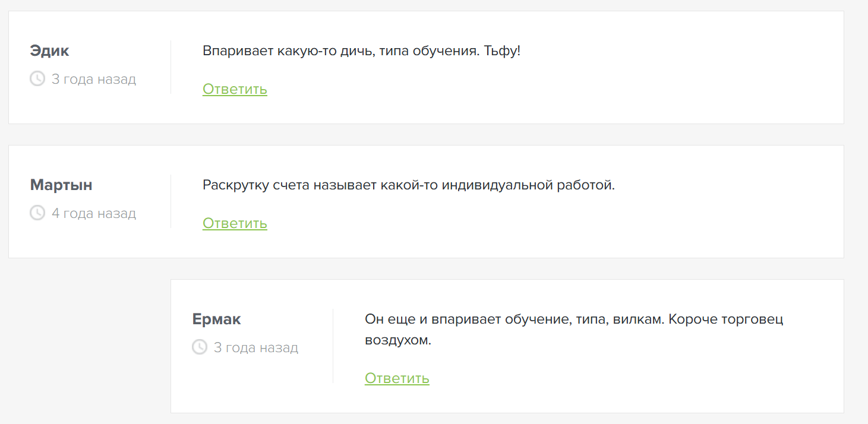Select the author name Эдик
The height and width of the screenshot is (424, 868).
pos(49,51)
